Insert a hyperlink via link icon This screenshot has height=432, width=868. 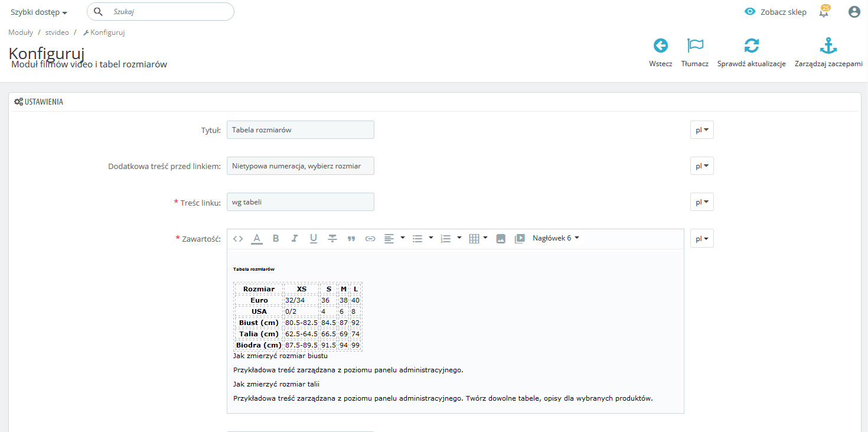click(370, 239)
